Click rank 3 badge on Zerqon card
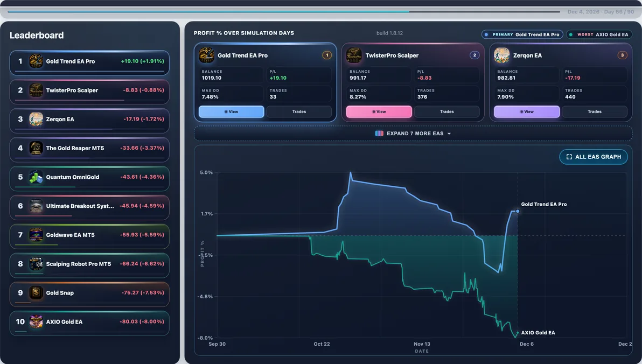642x364 pixels. (623, 55)
